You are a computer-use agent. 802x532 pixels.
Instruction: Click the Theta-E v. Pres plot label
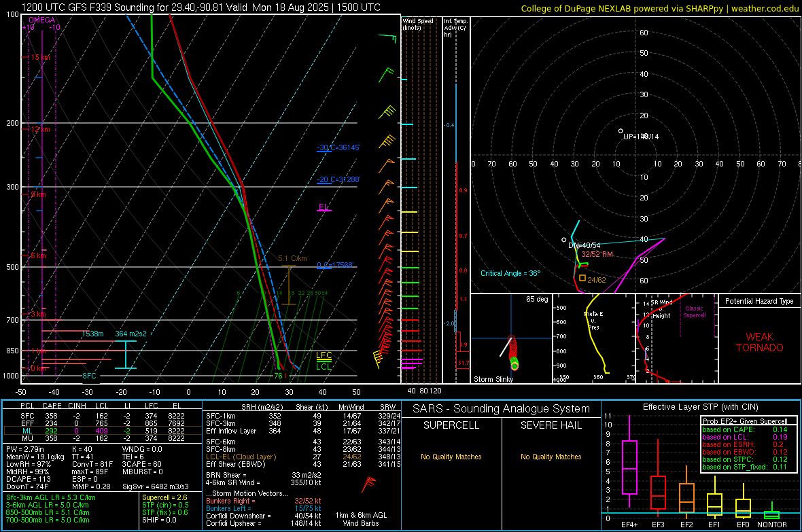point(593,320)
